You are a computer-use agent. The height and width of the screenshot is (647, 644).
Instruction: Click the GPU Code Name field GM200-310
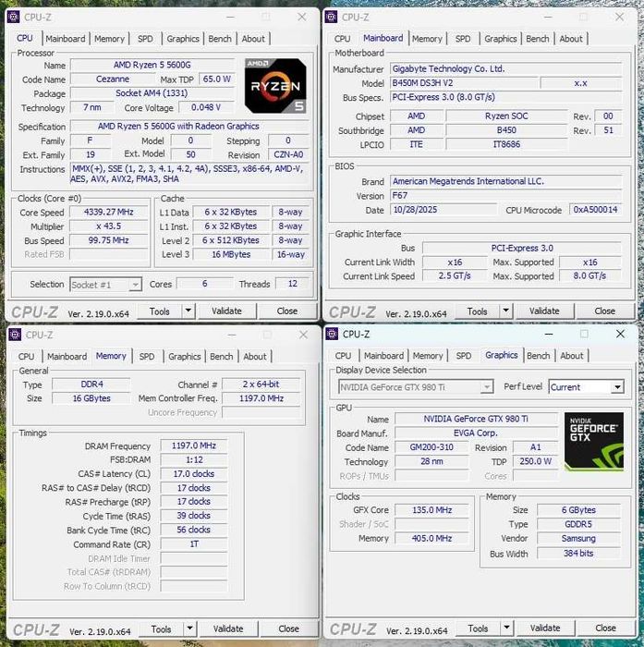431,447
